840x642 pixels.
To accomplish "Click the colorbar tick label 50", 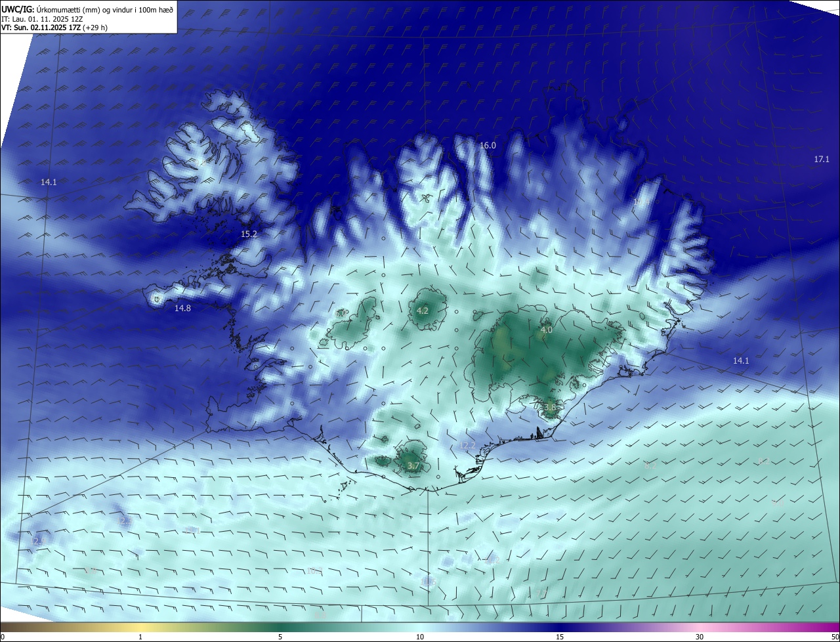I will [835, 637].
